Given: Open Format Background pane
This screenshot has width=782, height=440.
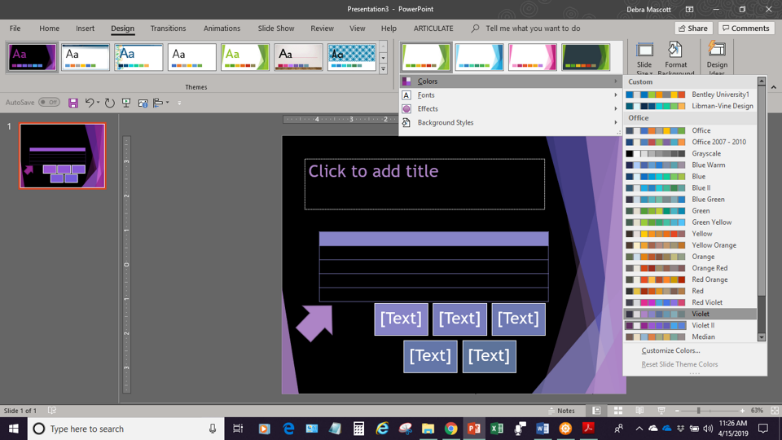Looking at the screenshot, I should point(676,57).
